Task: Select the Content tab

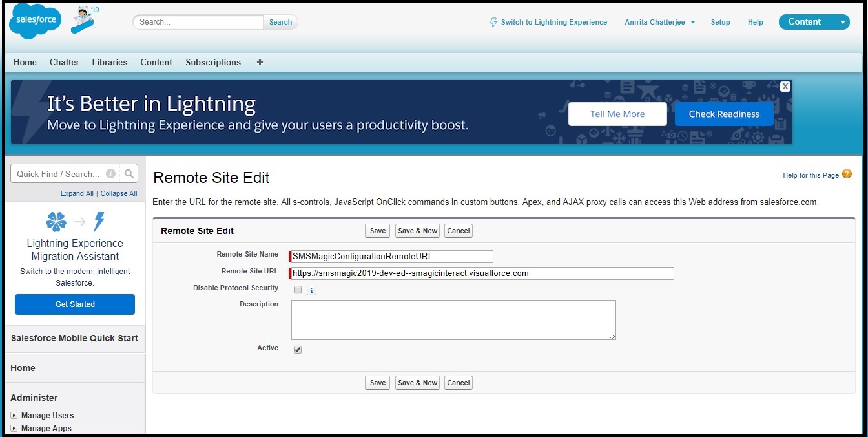Action: (156, 62)
